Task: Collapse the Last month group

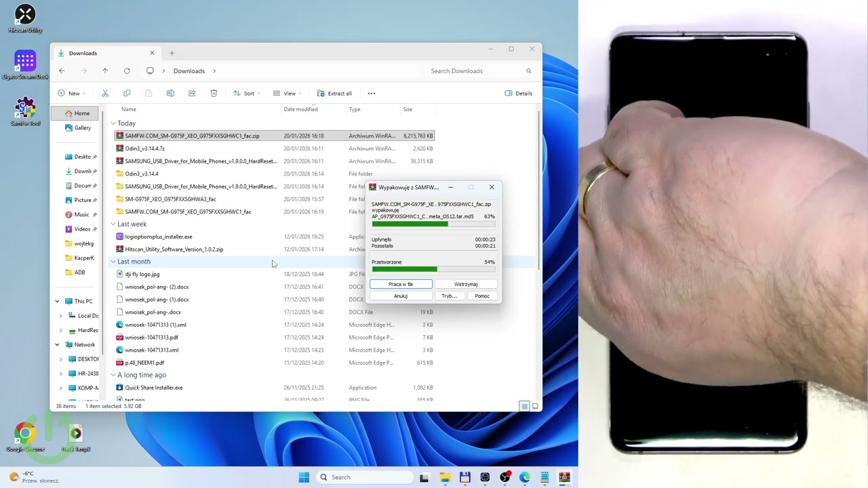Action: 113,262
